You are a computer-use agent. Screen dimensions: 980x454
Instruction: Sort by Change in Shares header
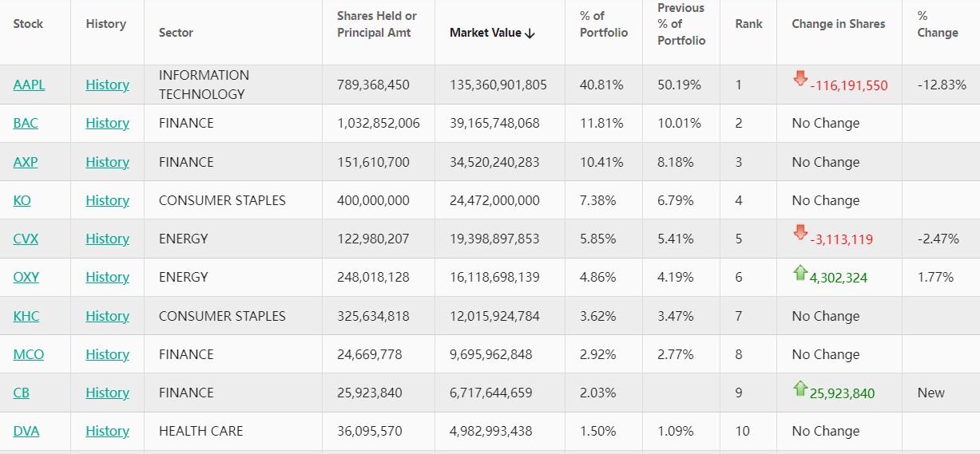(x=838, y=24)
